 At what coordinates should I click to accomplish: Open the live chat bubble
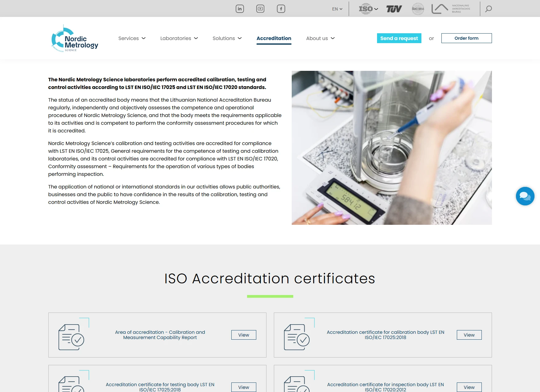click(525, 196)
